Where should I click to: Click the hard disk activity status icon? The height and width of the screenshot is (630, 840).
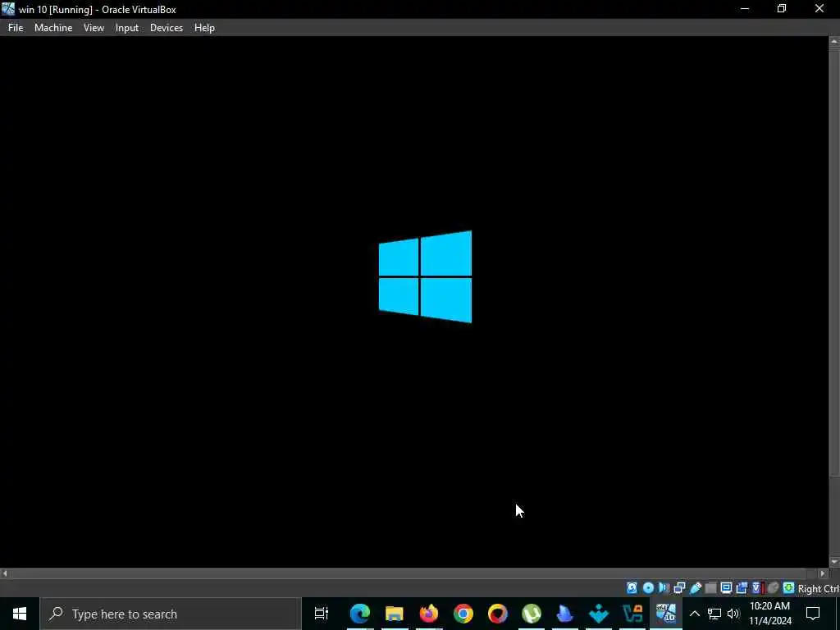pos(632,588)
